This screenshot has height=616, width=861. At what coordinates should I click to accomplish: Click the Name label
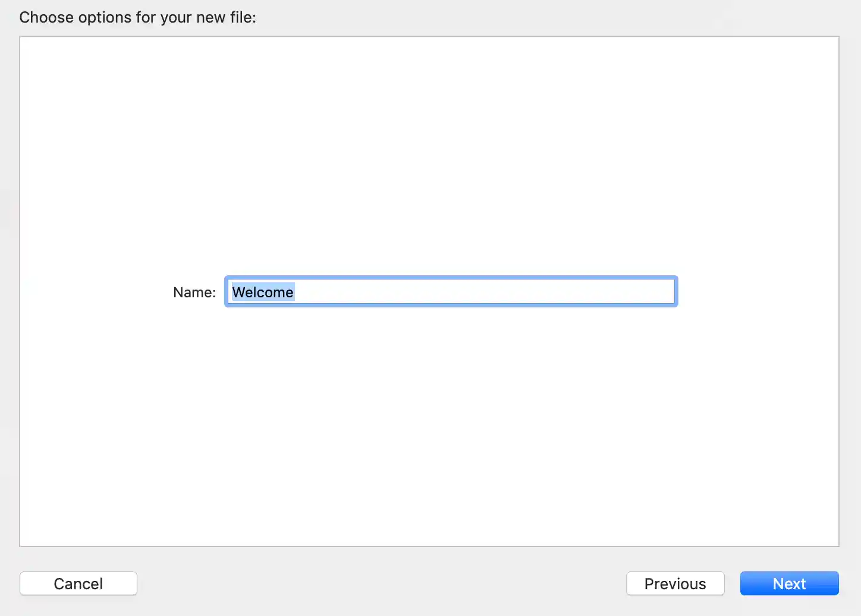point(194,292)
